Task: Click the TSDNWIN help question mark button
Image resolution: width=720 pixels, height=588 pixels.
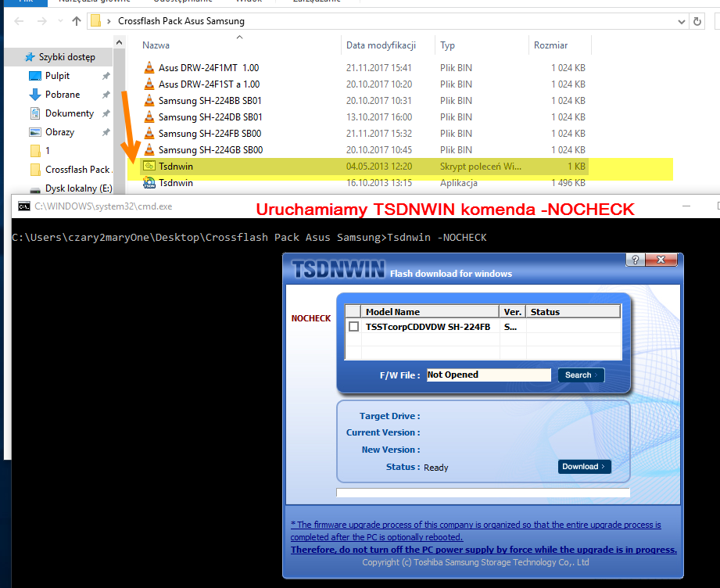Action: [x=635, y=260]
